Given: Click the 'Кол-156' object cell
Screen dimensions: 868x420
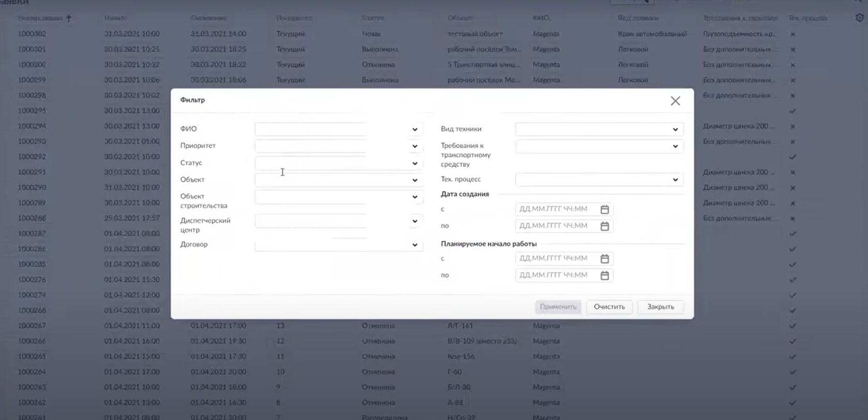Looking at the screenshot, I should pos(461,356).
